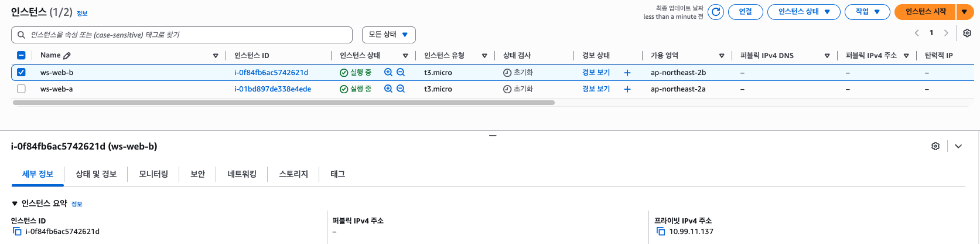980x244 pixels.
Task: Open table preferences gear icon
Action: [967, 33]
